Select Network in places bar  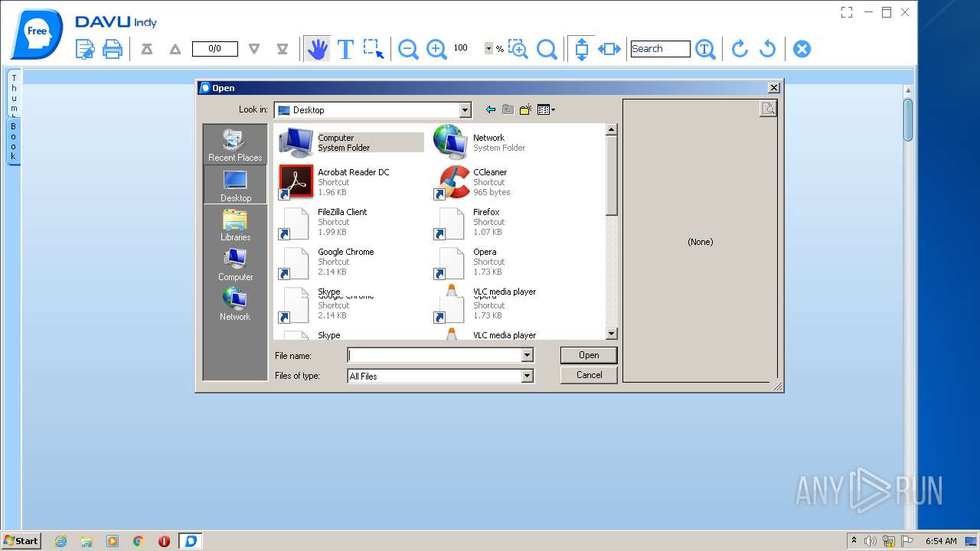click(x=235, y=305)
